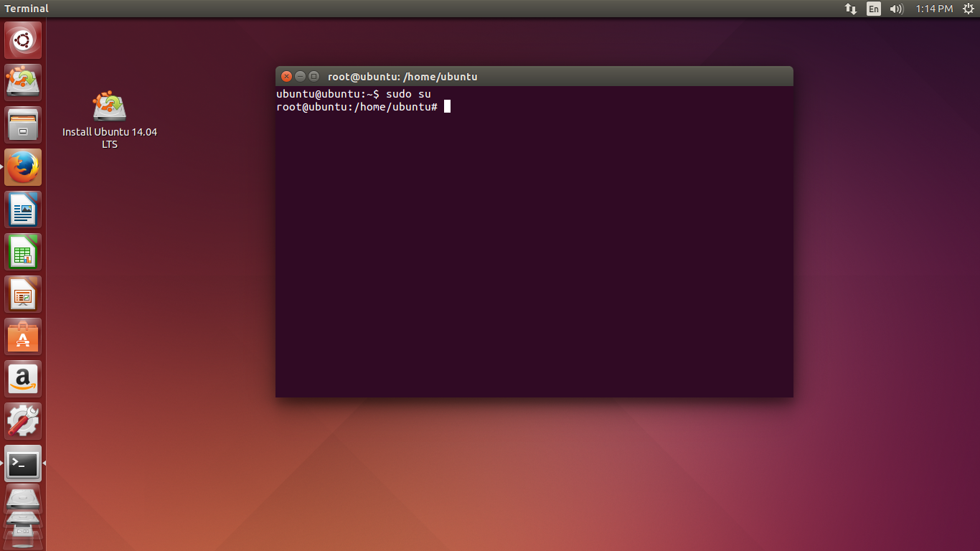The width and height of the screenshot is (980, 551).
Task: Open the sound volume indicator
Action: (x=896, y=9)
